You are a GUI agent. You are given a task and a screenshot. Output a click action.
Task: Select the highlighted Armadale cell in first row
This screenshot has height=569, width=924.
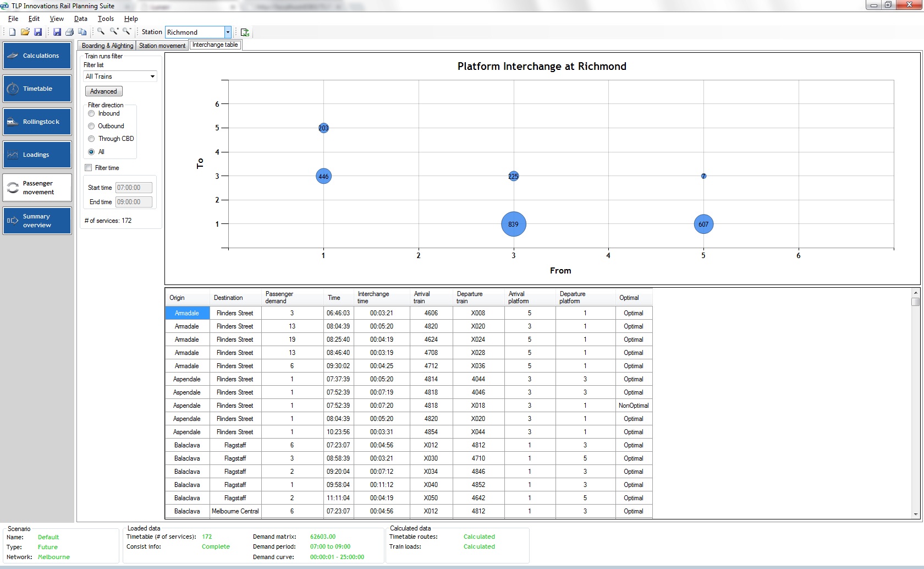pos(187,313)
